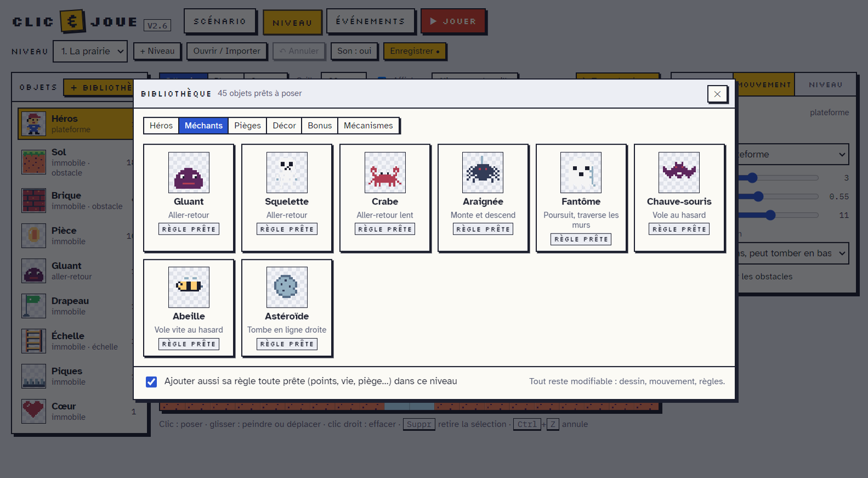
Task: Choose the Piques spikes icon
Action: [x=33, y=376]
